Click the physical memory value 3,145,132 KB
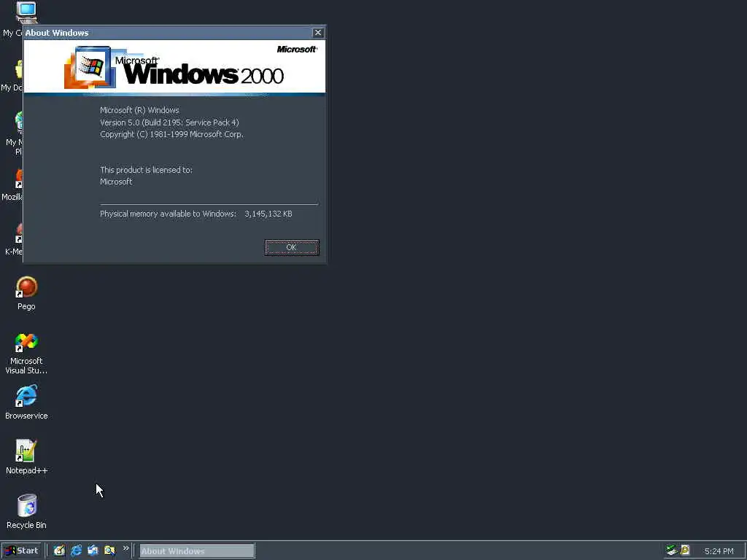747x560 pixels. coord(268,214)
